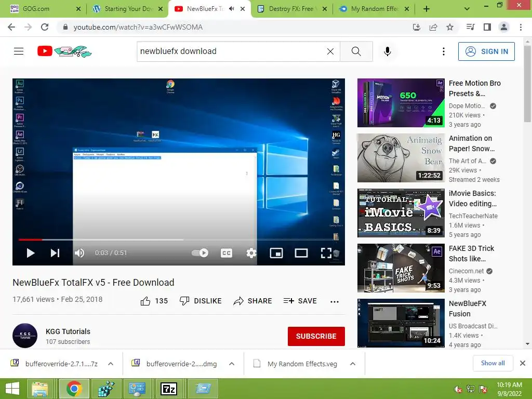Go back to the previous page
Screen dimensions: 532x399
[x=11, y=27]
